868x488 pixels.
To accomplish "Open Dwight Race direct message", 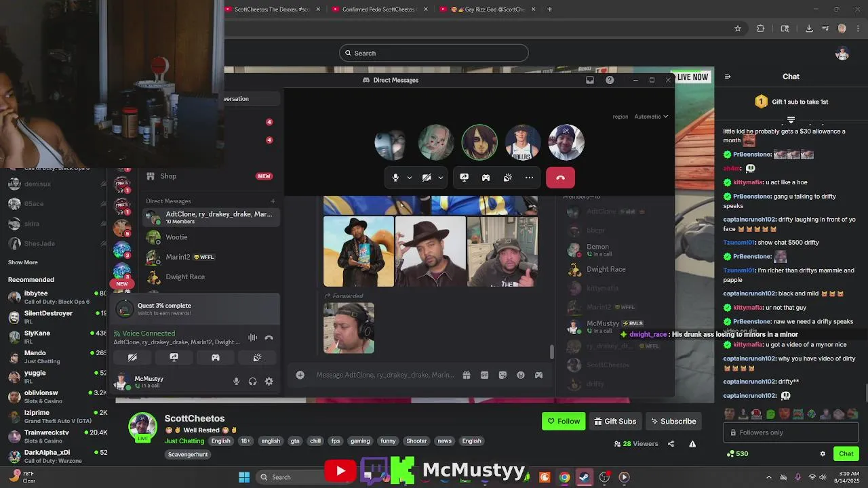I will click(x=210, y=277).
